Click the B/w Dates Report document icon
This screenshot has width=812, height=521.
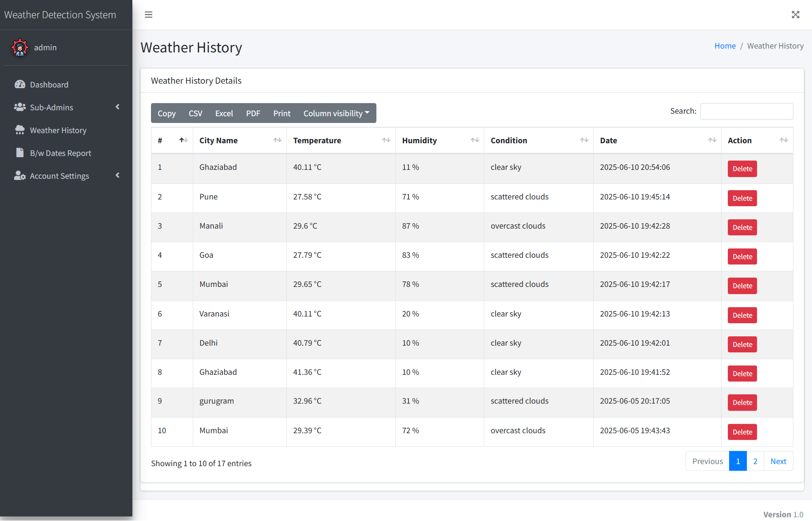(20, 153)
